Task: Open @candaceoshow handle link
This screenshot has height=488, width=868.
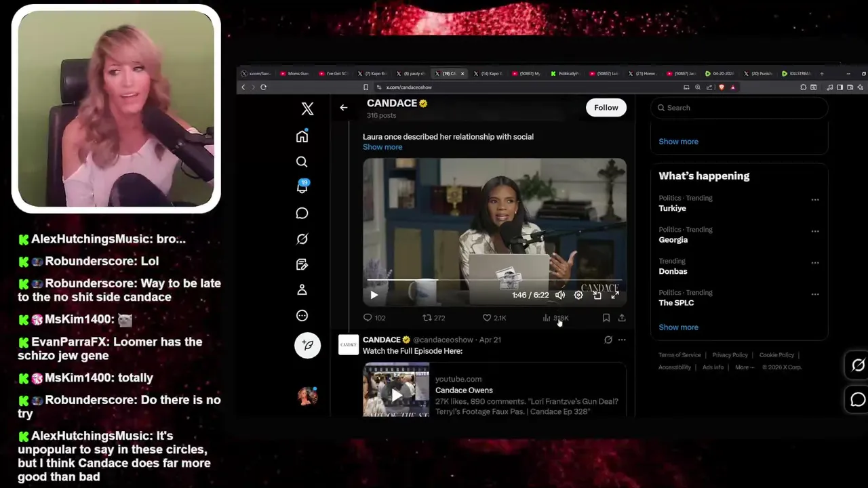Action: [443, 340]
